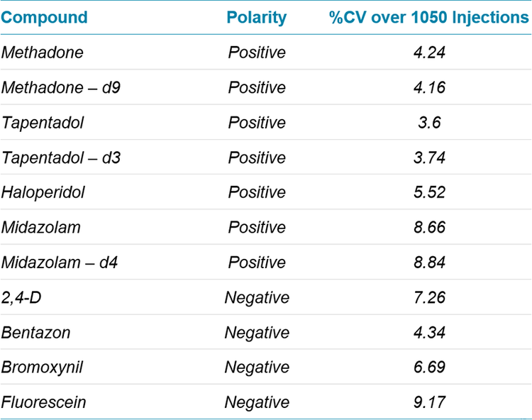Select the Tapentadol – d3 row label
This screenshot has height=420, width=532.
click(x=61, y=157)
